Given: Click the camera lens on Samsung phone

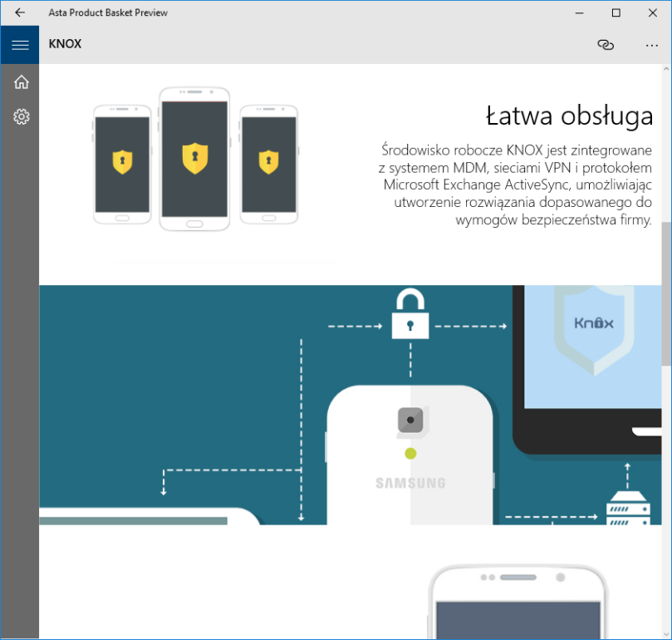Looking at the screenshot, I should 410,421.
